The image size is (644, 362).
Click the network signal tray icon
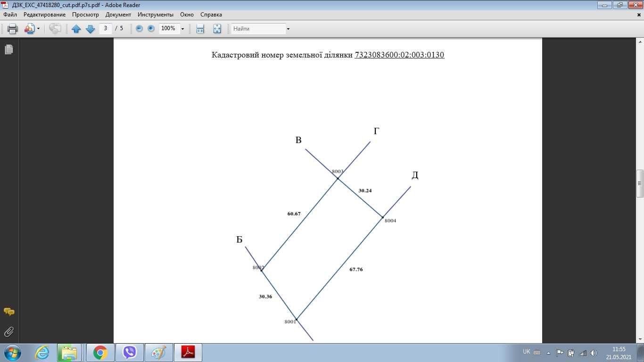point(582,353)
